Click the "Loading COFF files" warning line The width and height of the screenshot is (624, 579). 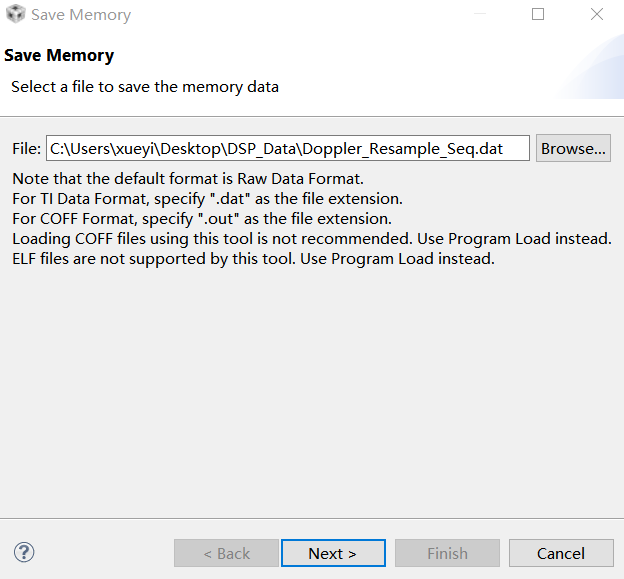point(311,239)
